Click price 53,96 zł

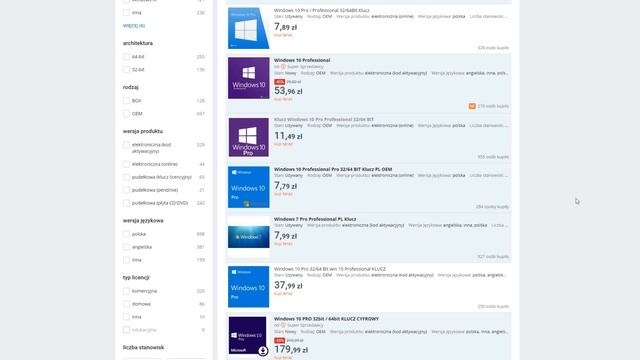click(x=288, y=91)
